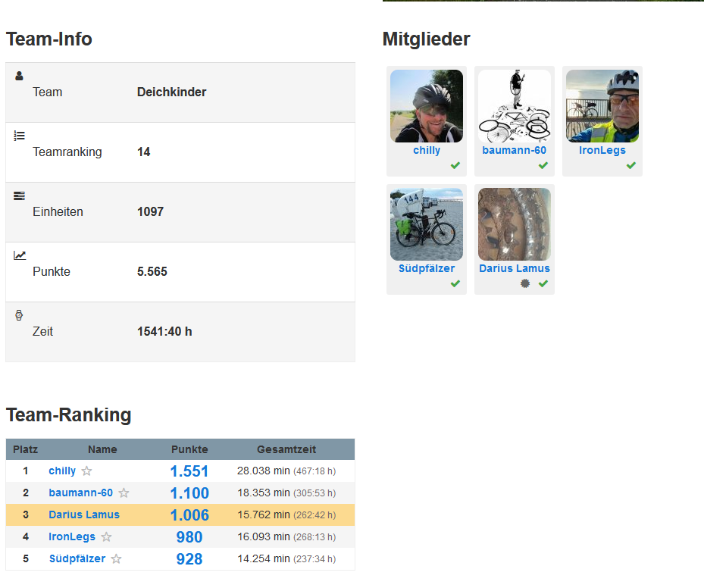704x588 pixels.
Task: Click the Punkte value 5.565
Action: [152, 271]
